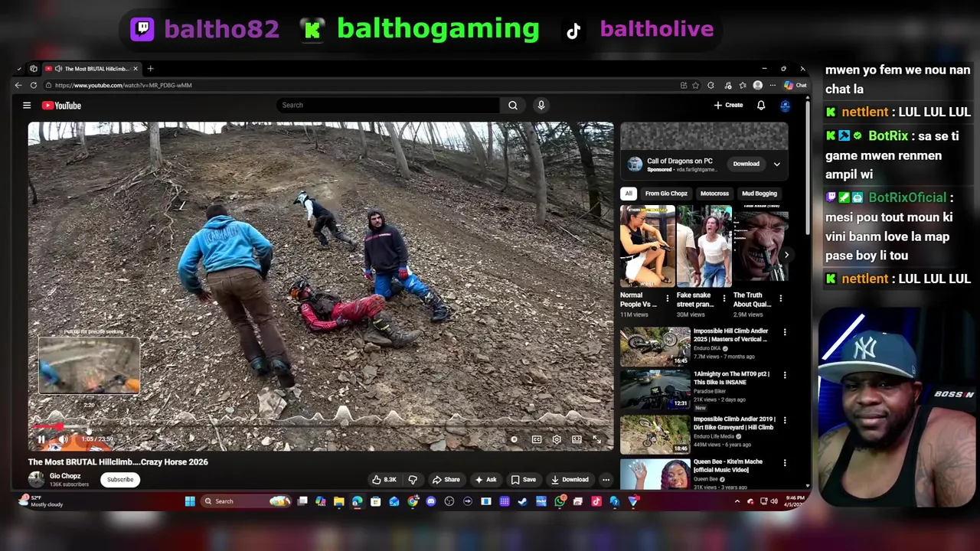Click the YouTube logo home link
Screen dimensions: 980x551
61,106
